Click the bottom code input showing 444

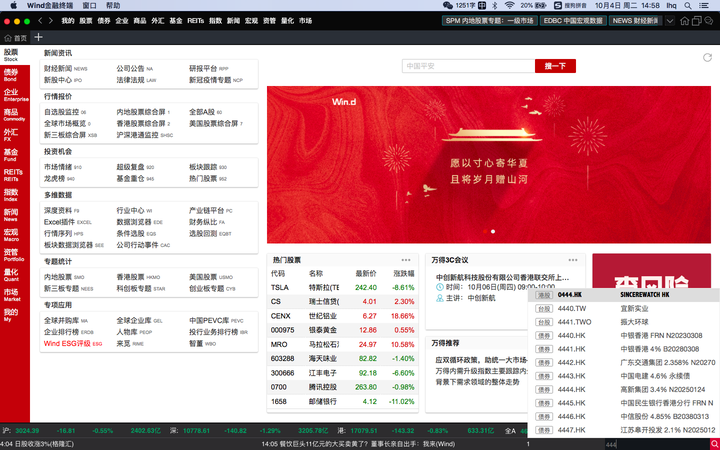(x=658, y=444)
